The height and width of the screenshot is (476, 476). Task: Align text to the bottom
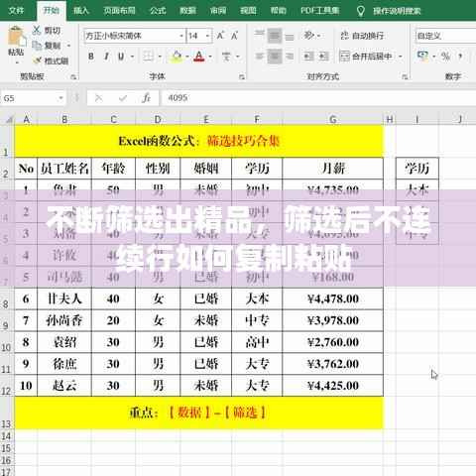(290, 36)
